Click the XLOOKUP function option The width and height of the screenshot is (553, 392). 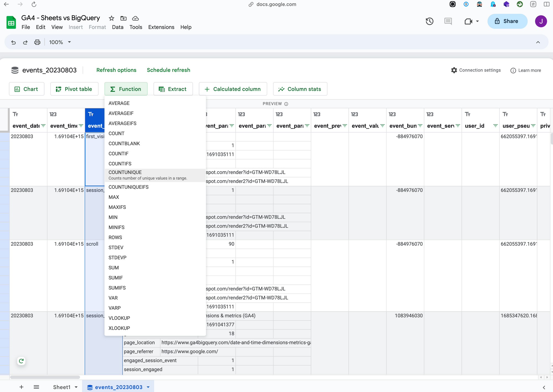point(119,328)
